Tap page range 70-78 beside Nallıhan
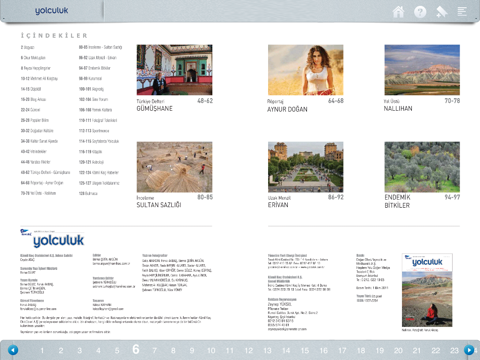Screen dimensions: 480x360 tap(452, 101)
